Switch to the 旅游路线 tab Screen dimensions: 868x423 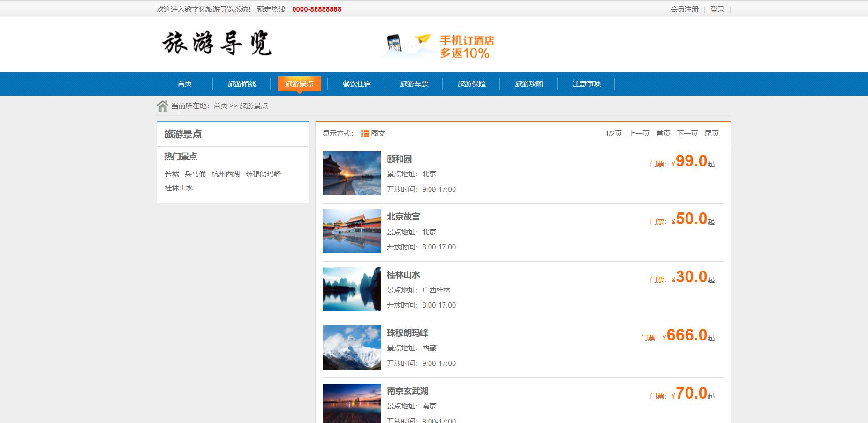242,83
